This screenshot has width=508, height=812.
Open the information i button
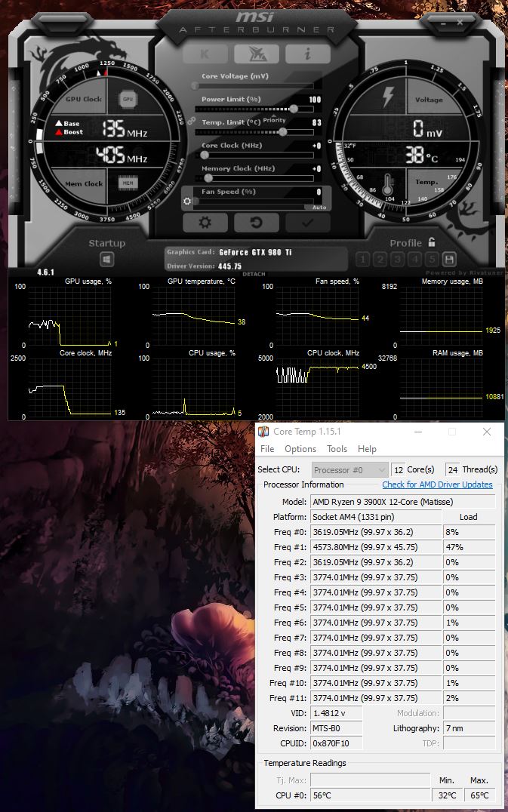(307, 54)
